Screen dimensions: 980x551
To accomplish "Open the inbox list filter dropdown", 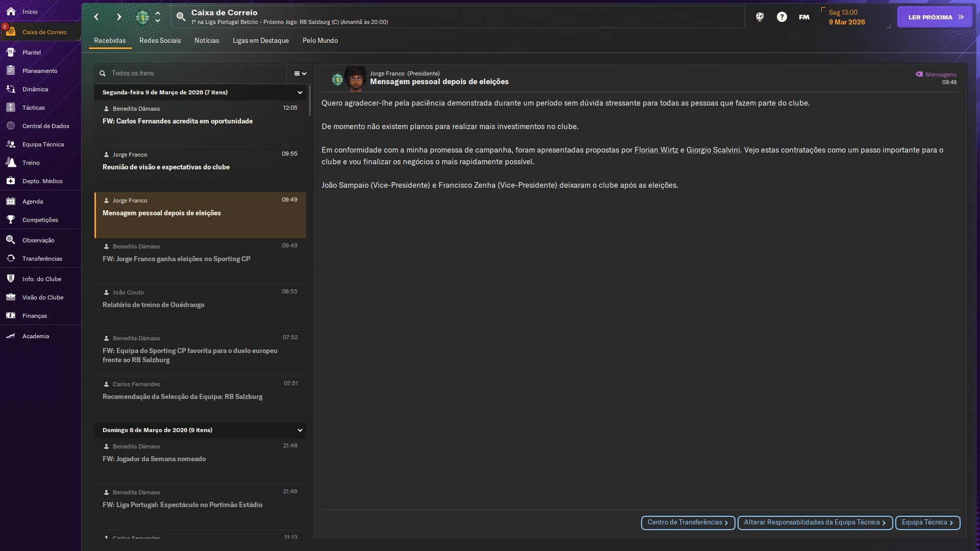I will click(300, 73).
